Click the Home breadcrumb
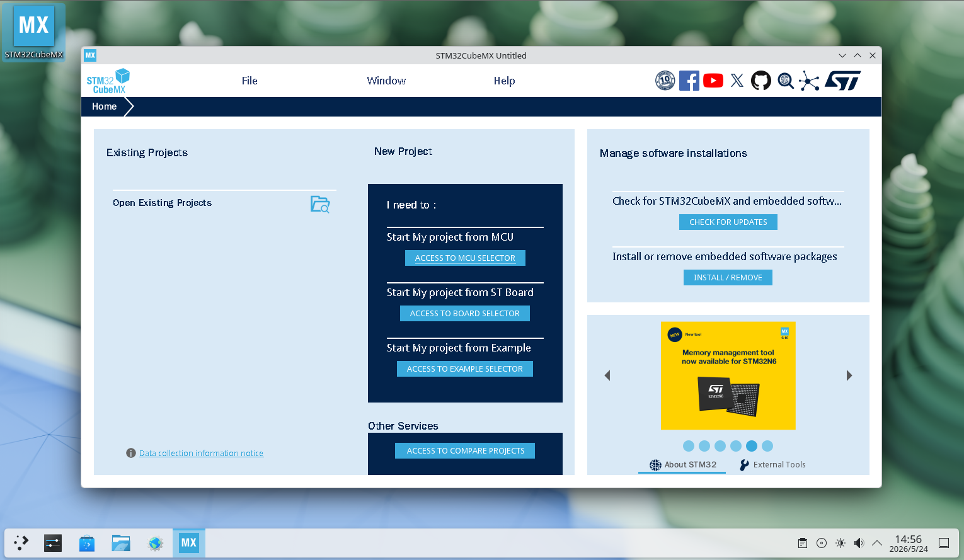Image resolution: width=964 pixels, height=560 pixels. click(x=105, y=106)
